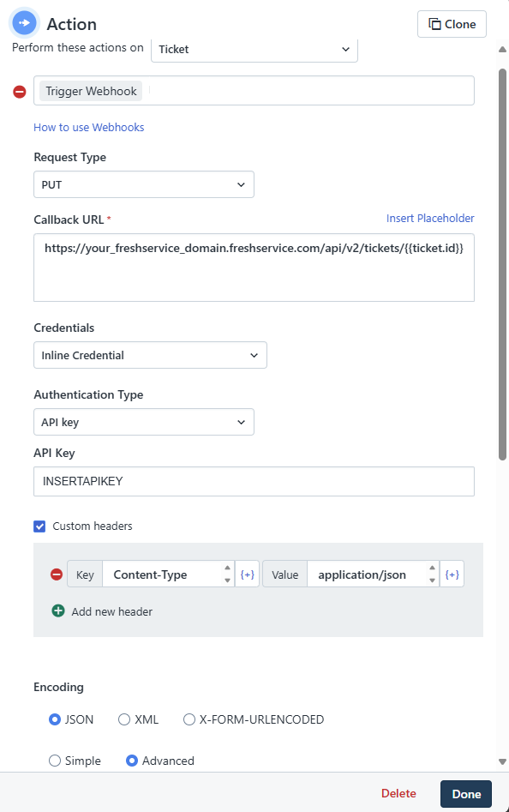Click the blue Action arrow icon
The width and height of the screenshot is (509, 812).
[24, 23]
